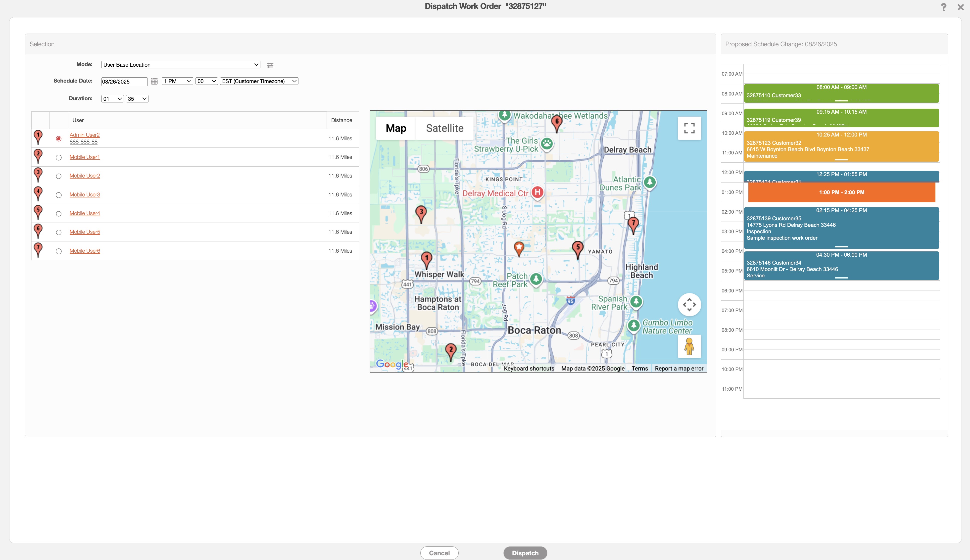Expand the timezone dropdown
Image resolution: width=970 pixels, height=560 pixels.
click(x=259, y=81)
